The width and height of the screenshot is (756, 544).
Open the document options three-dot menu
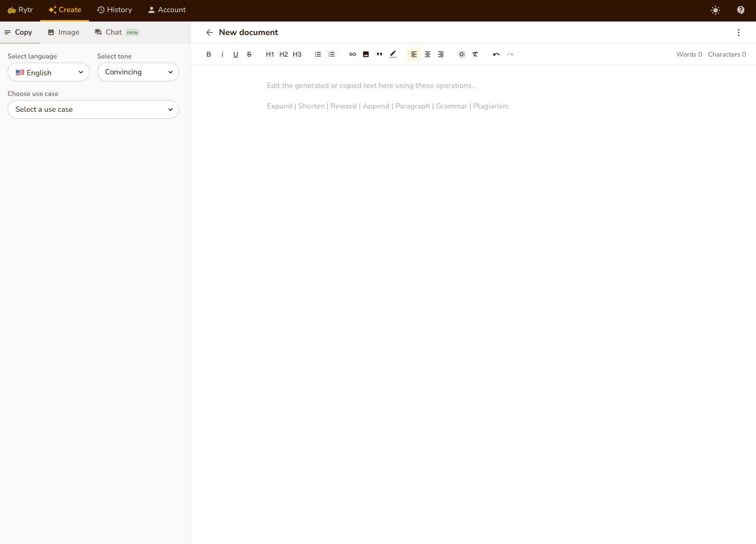[739, 32]
